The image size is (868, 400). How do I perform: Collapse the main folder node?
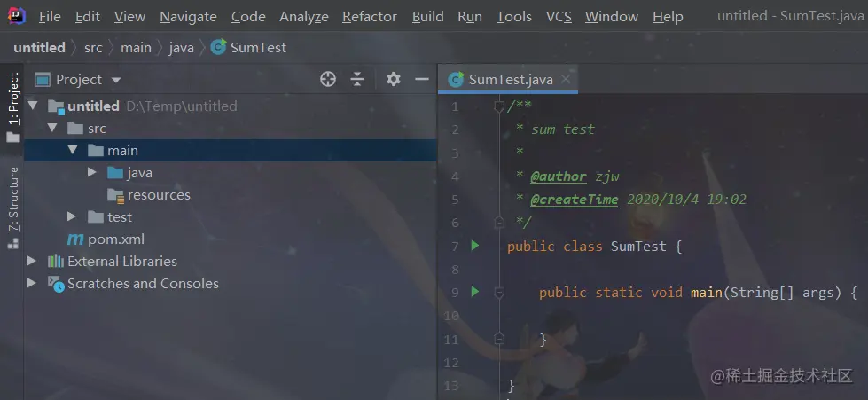pos(73,150)
